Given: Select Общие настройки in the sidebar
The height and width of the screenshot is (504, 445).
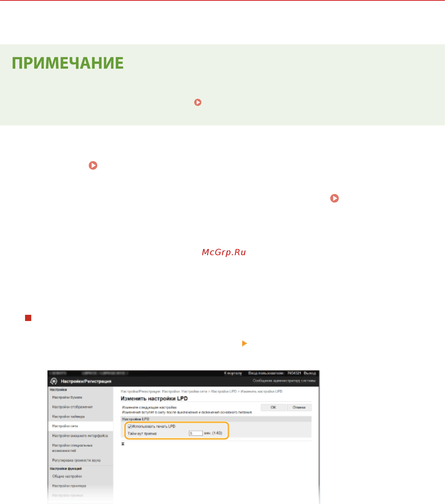Looking at the screenshot, I should coord(67,476).
